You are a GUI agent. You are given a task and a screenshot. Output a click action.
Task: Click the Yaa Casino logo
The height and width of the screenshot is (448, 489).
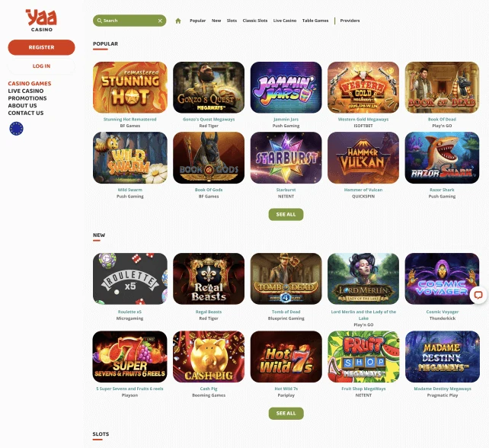[x=41, y=21]
